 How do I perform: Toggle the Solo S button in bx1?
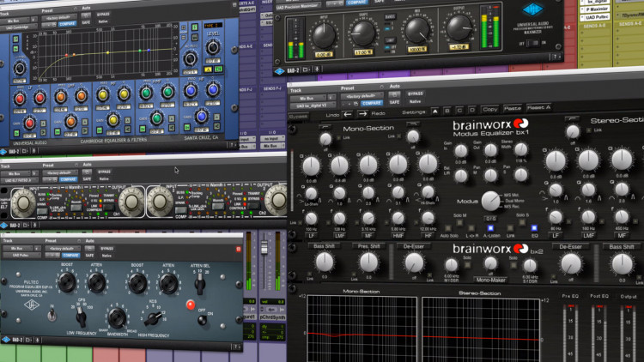(x=522, y=222)
